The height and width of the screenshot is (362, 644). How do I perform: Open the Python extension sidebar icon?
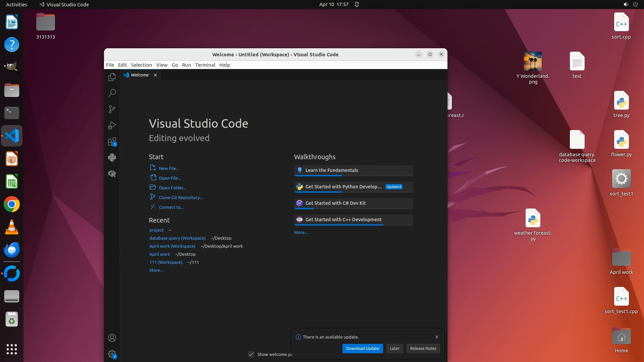point(112,158)
